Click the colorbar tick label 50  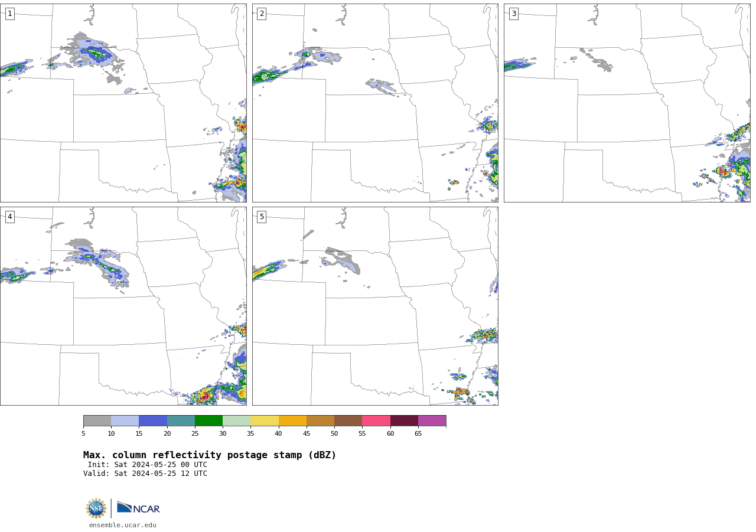pyautogui.click(x=334, y=434)
